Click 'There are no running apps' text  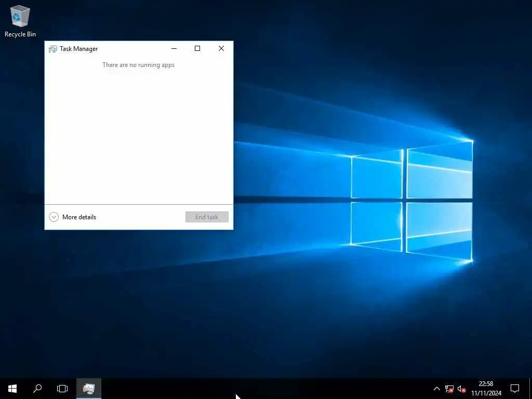pos(138,65)
